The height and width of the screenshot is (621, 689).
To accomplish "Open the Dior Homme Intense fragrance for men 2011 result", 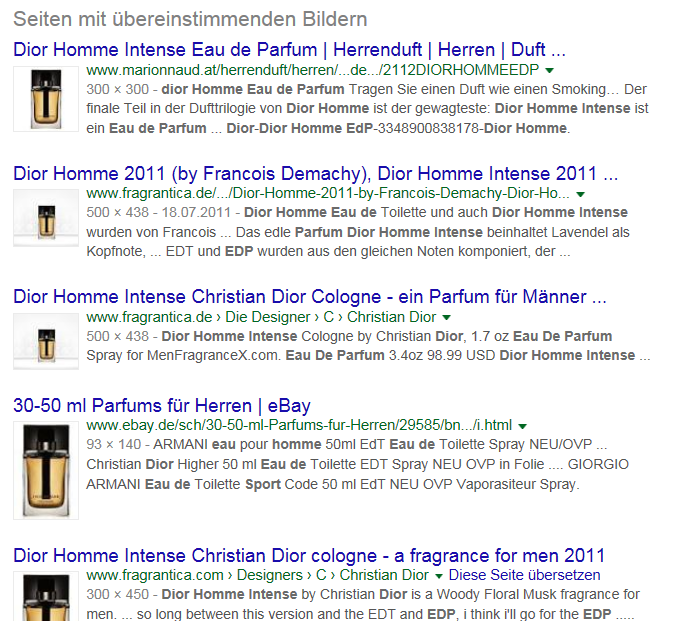I will point(309,556).
